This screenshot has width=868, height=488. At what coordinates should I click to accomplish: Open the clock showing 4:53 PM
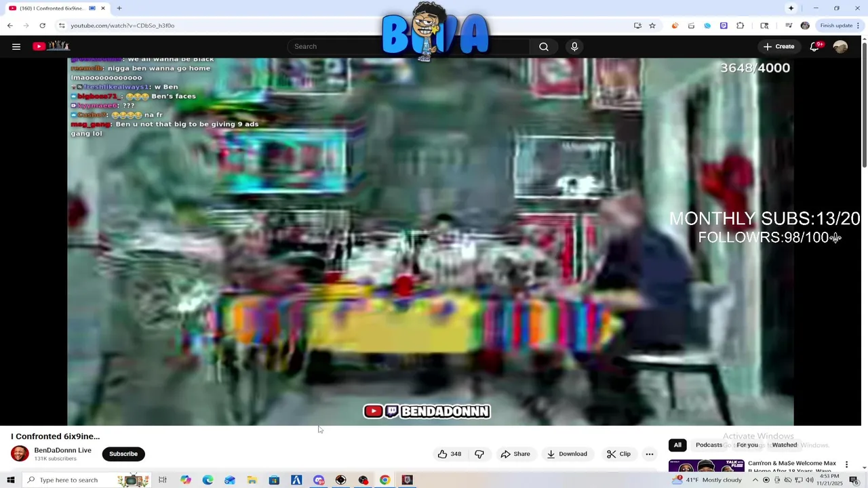831,480
